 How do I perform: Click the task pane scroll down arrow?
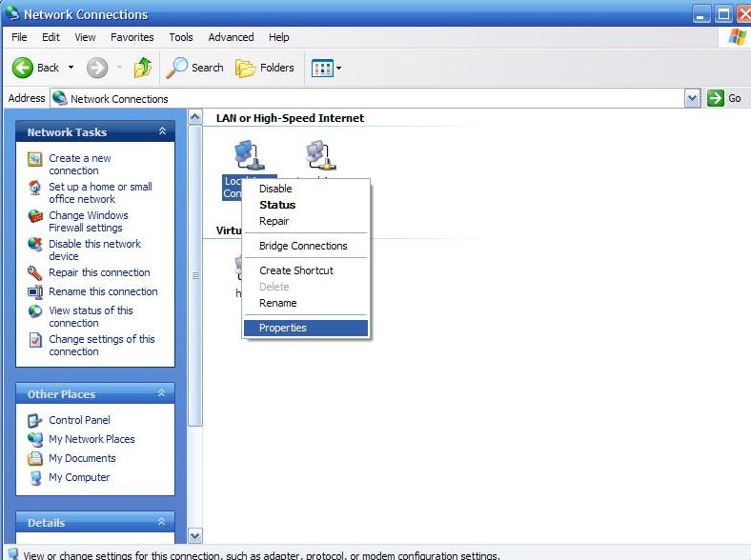point(195,535)
